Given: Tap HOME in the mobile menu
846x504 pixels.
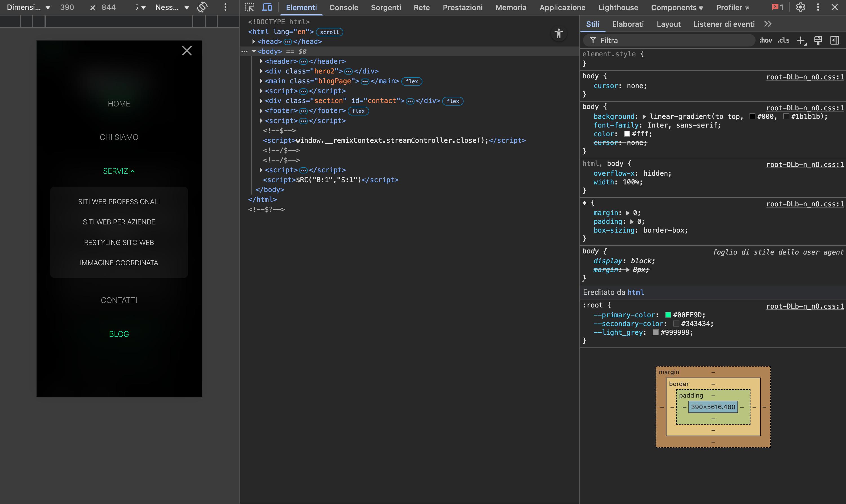Looking at the screenshot, I should coord(119,104).
